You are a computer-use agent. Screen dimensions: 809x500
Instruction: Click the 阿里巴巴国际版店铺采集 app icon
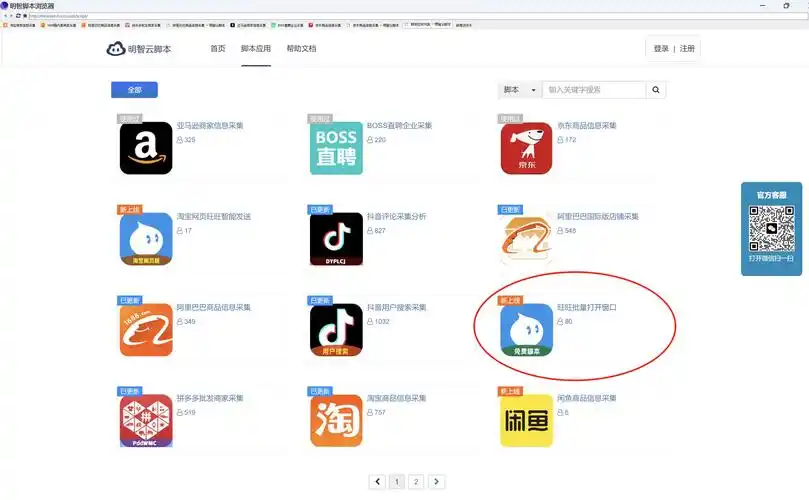(526, 239)
